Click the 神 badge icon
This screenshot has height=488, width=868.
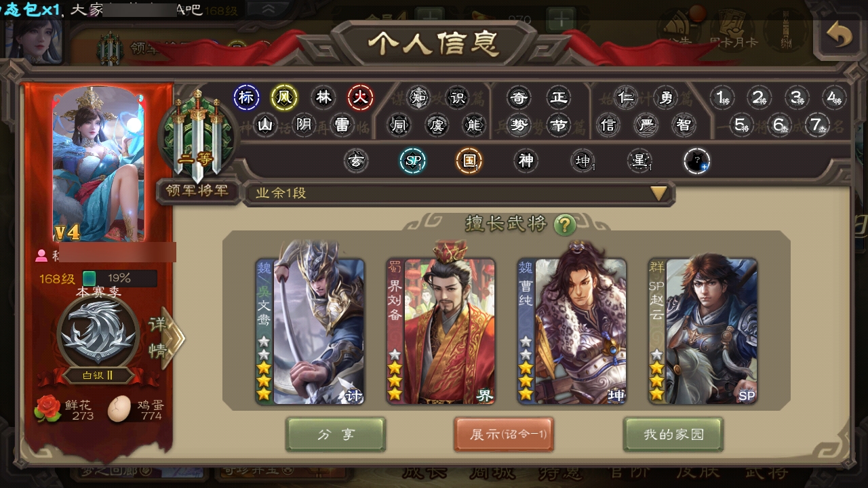(x=526, y=161)
